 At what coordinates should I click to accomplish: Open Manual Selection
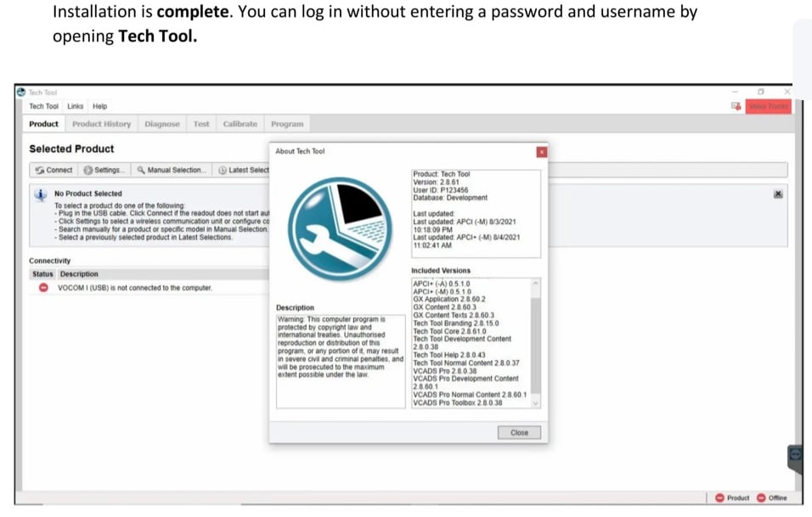[x=172, y=170]
